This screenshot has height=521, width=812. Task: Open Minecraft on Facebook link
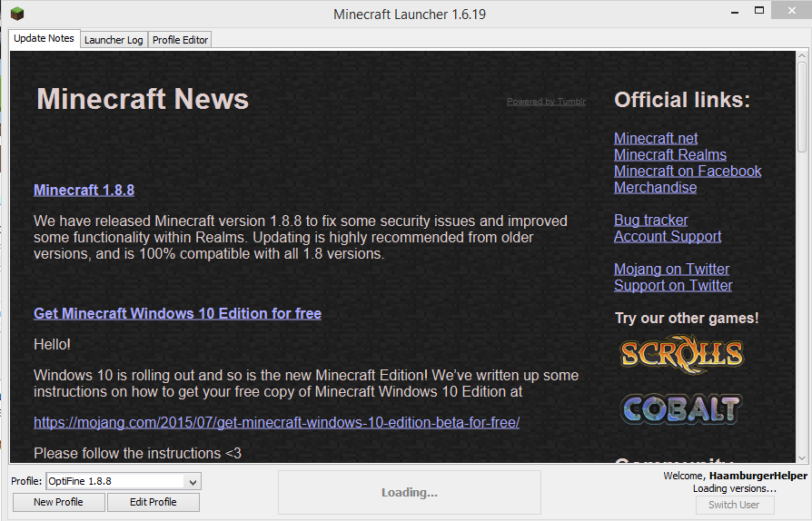point(688,172)
